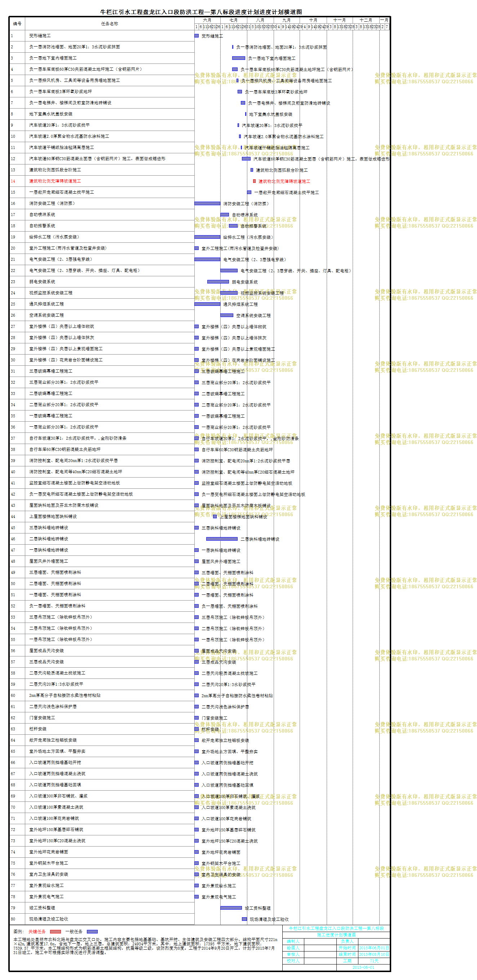
Task: Select task name 自动喷淋系统 in row 17
Action: click(x=42, y=215)
